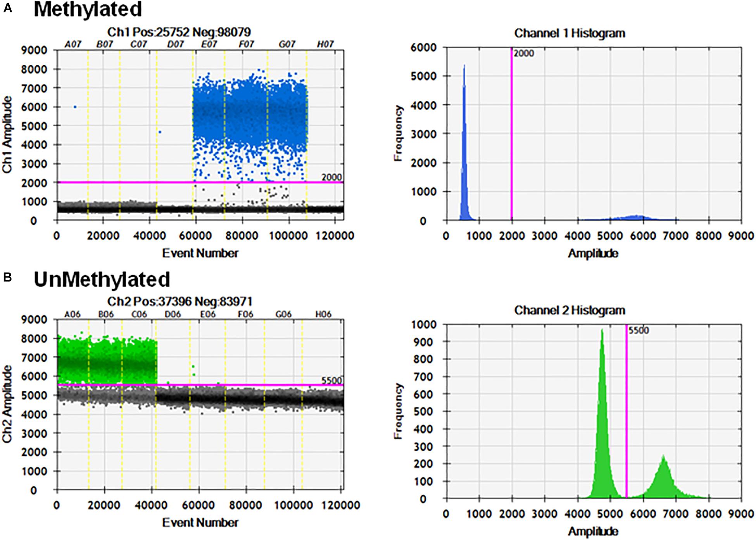Click the tall blue negative peak in Channel 1 Histogram
Screen dimensions: 756x540
point(464,143)
